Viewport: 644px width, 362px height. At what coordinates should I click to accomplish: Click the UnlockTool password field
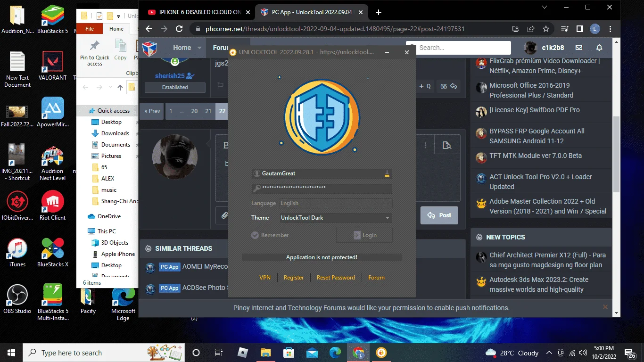coord(322,188)
